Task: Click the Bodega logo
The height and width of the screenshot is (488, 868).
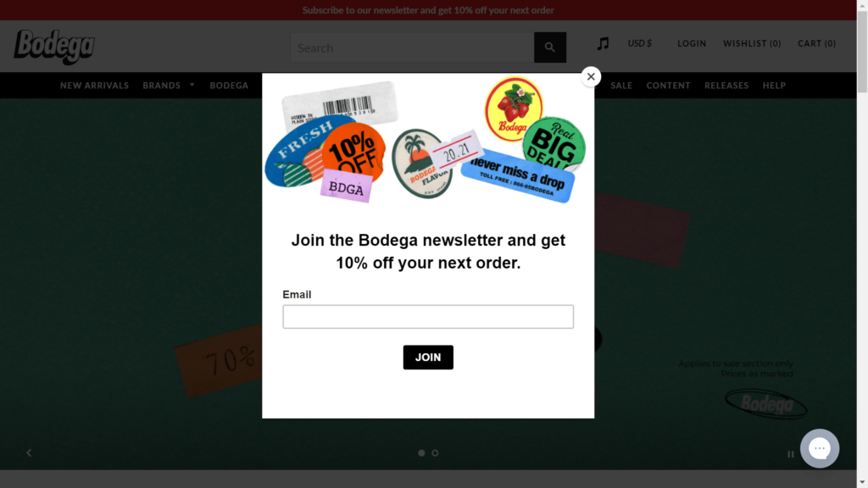Action: pos(54,47)
